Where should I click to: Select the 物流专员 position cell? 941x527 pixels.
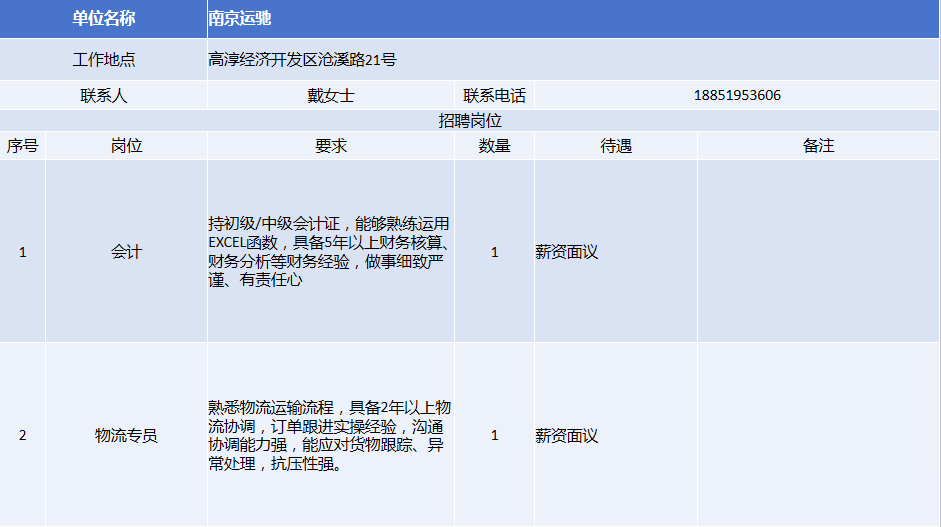pyautogui.click(x=126, y=436)
